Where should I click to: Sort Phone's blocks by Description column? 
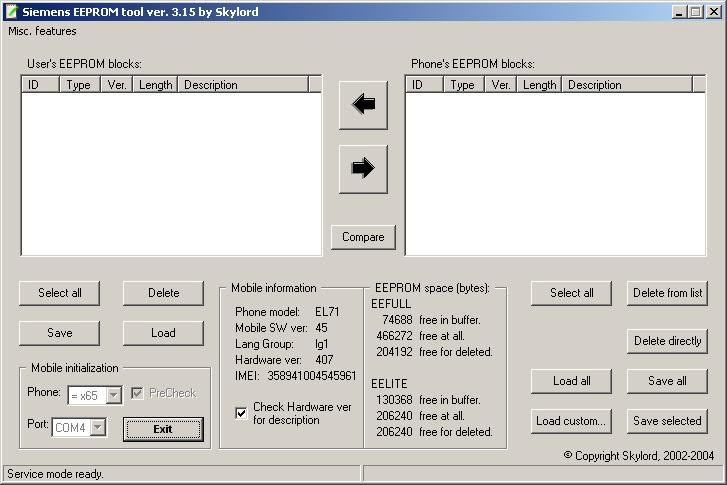(627, 85)
